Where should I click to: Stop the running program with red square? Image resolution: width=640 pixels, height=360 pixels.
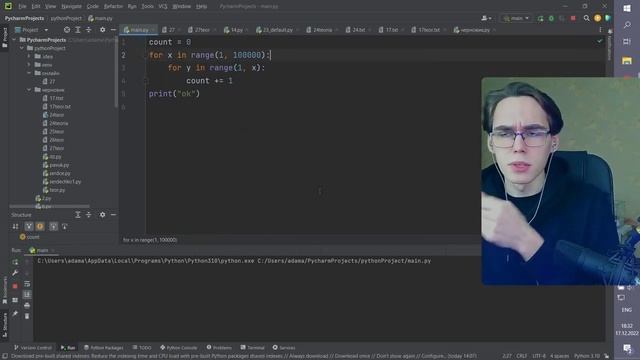pyautogui.click(x=573, y=18)
